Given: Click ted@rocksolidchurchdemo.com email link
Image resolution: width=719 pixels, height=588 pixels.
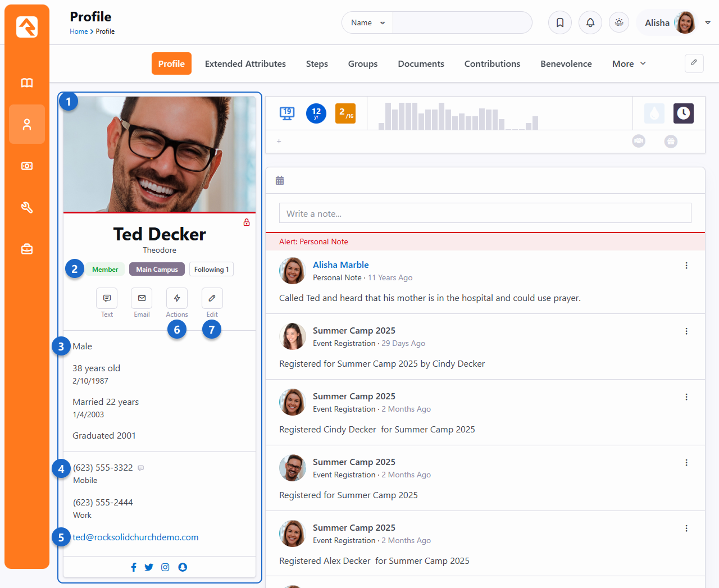Looking at the screenshot, I should pos(135,537).
